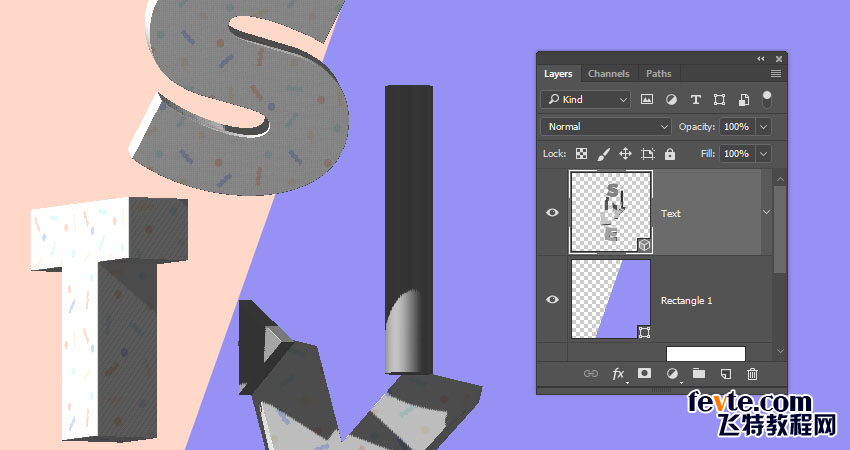Toggle layer filtering on or off
The width and height of the screenshot is (850, 450).
pyautogui.click(x=767, y=99)
